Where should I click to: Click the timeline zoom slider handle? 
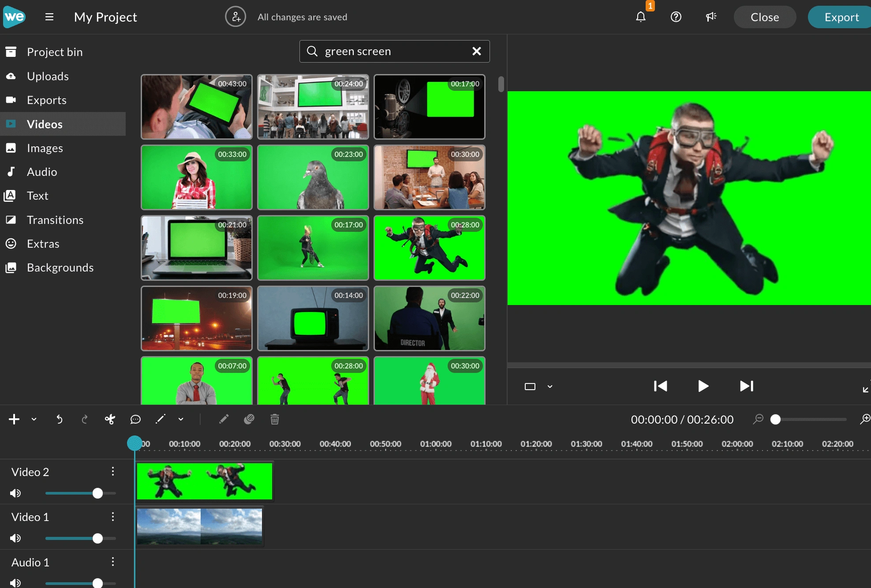tap(775, 419)
